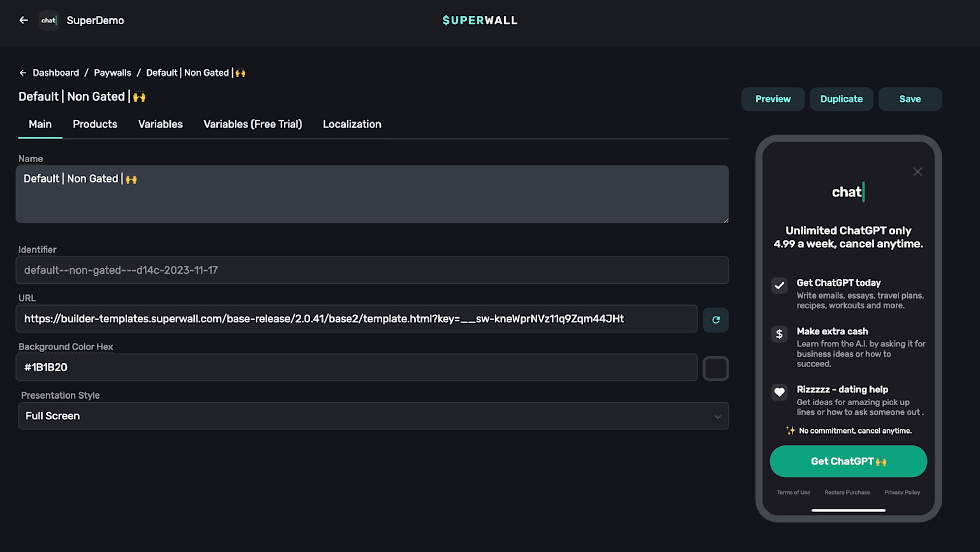Open the SuperDemo chat app icon
Screen dimensions: 980x552
pos(48,20)
